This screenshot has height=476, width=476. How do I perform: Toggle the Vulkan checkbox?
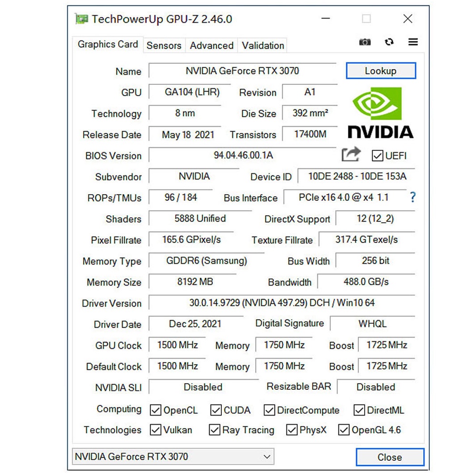tap(156, 430)
